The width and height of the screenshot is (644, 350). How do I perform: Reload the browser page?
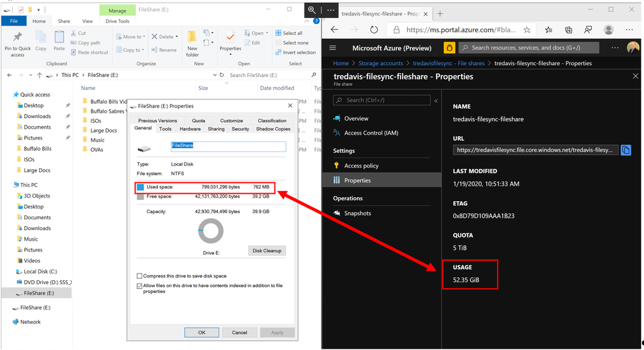click(x=374, y=30)
